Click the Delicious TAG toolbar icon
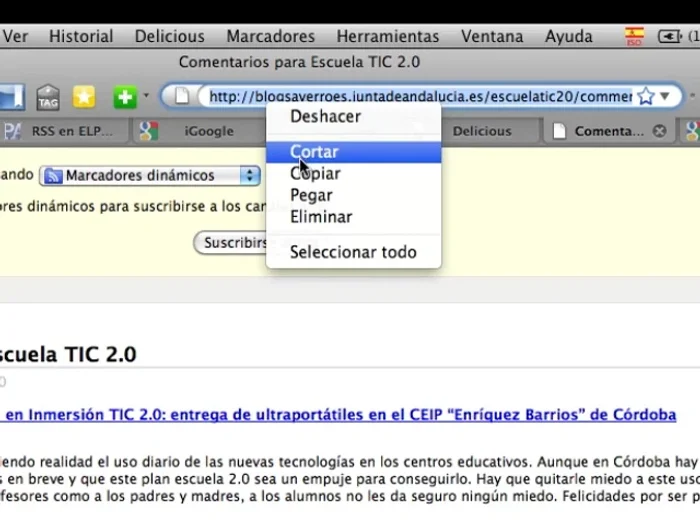The image size is (700, 527). point(48,97)
